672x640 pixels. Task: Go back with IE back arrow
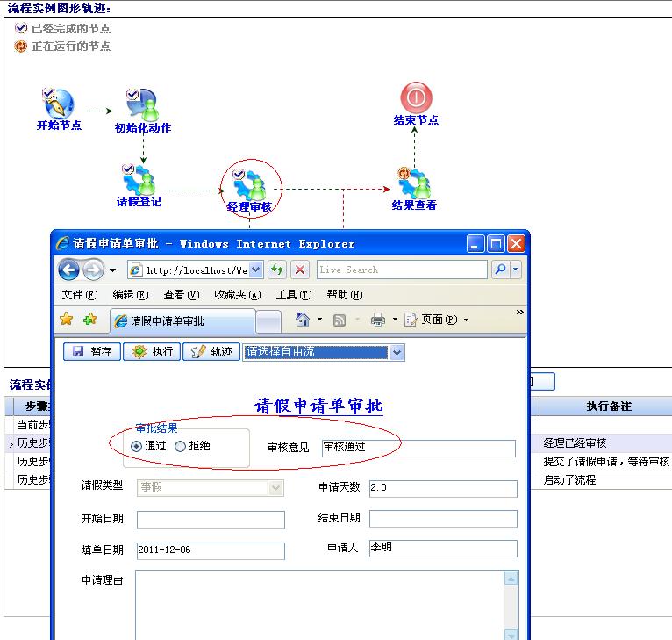68,270
